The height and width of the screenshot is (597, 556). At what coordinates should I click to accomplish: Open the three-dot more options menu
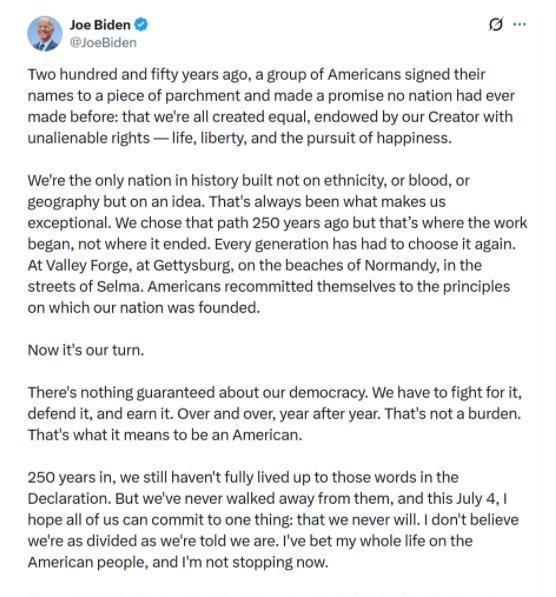pos(519,24)
